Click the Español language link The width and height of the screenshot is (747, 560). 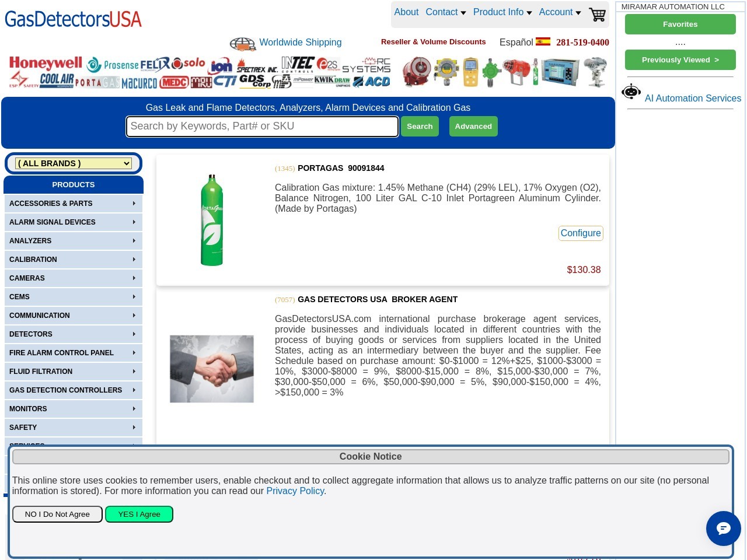[516, 43]
